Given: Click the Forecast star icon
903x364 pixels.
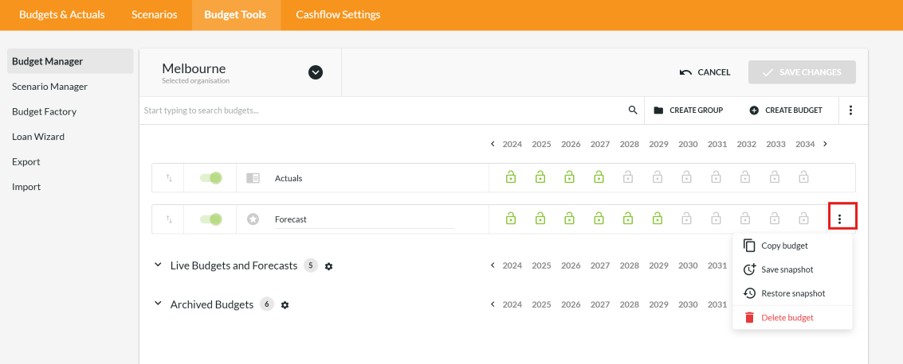Looking at the screenshot, I should [x=253, y=219].
